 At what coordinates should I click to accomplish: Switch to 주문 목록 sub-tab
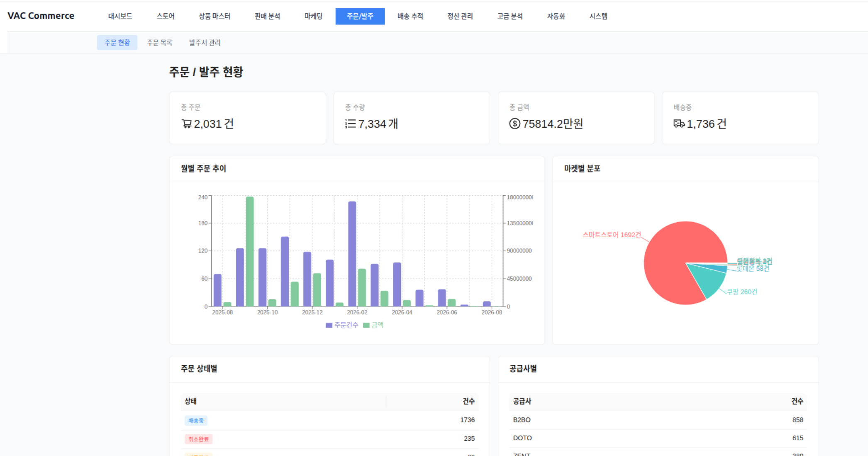[159, 43]
